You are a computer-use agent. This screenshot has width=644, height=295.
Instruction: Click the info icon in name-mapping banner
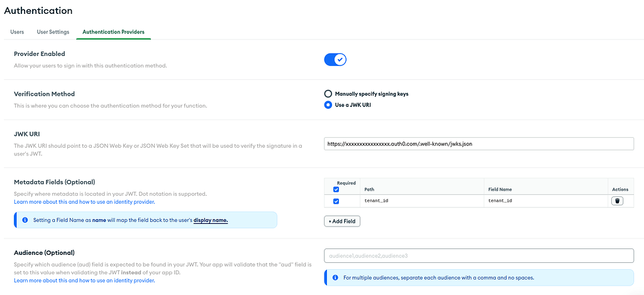point(25,220)
